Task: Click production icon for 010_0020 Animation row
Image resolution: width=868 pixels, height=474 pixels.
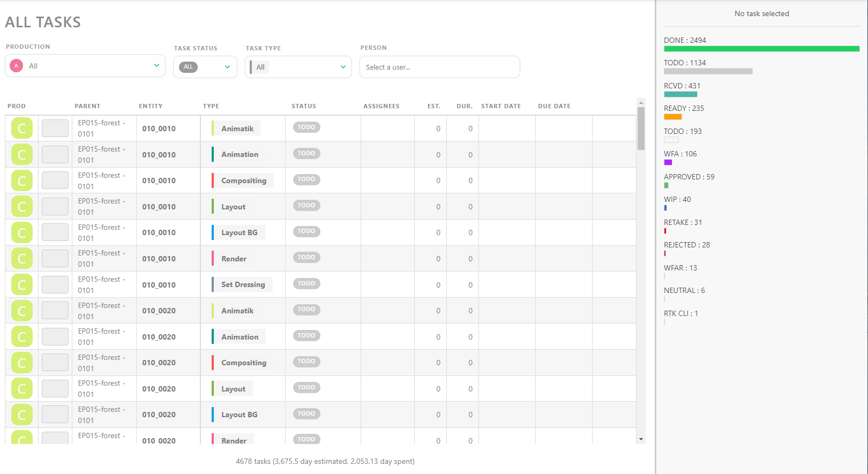Action: tap(22, 336)
